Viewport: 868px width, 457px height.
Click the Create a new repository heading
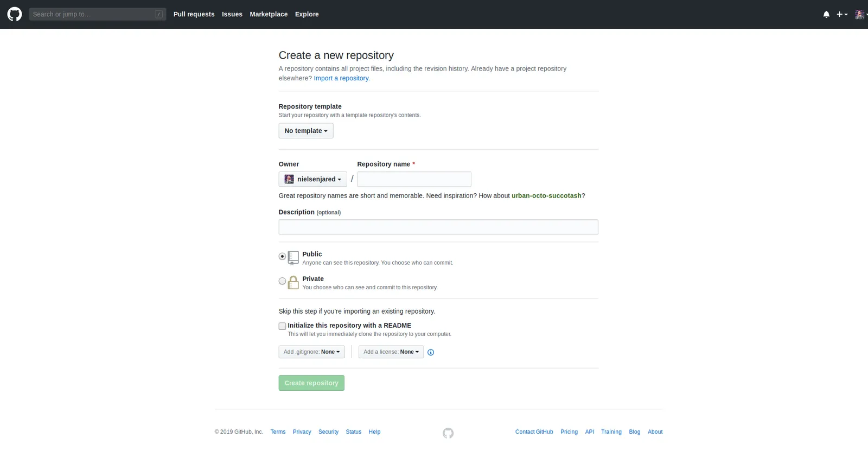[336, 55]
